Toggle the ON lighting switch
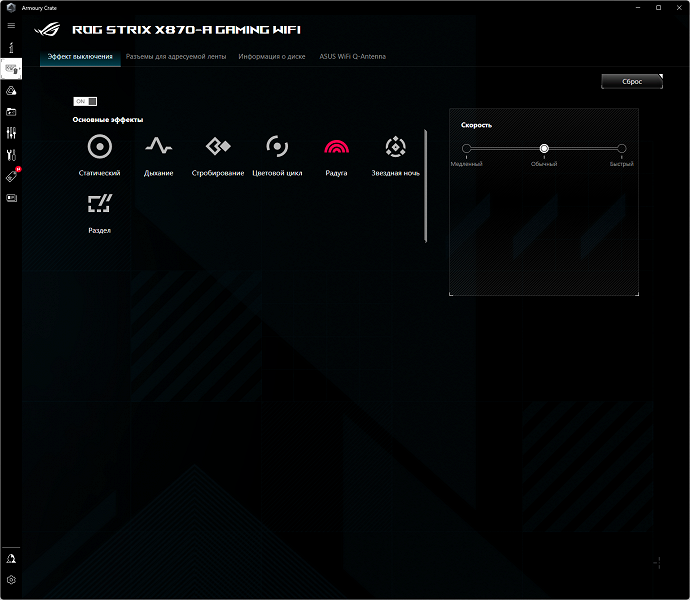Screen dimensions: 690x600 click(85, 102)
